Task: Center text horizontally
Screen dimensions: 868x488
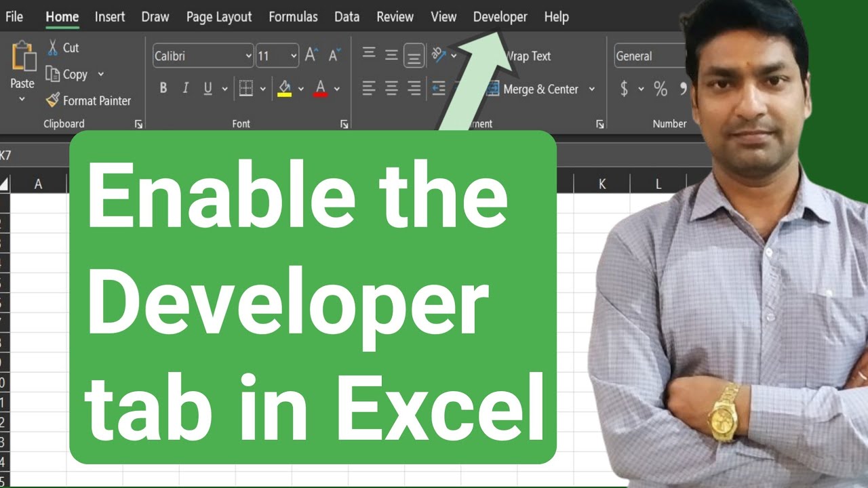Action: (391, 88)
